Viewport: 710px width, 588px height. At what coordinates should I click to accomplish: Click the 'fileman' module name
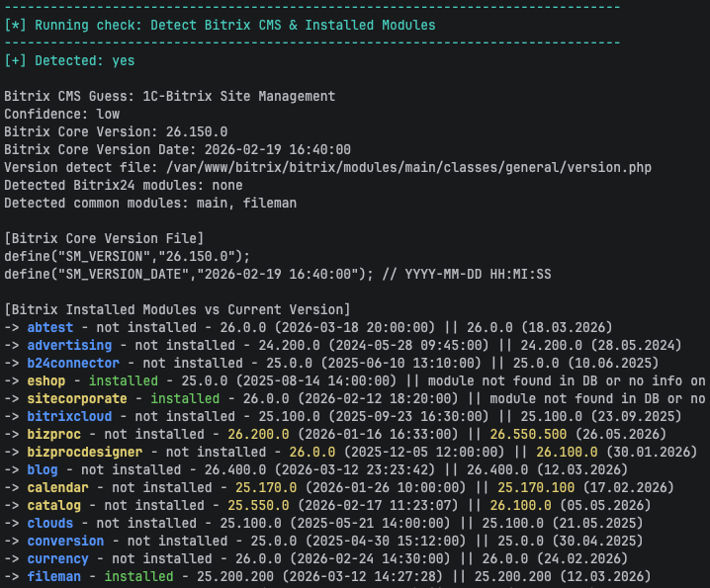[53, 576]
